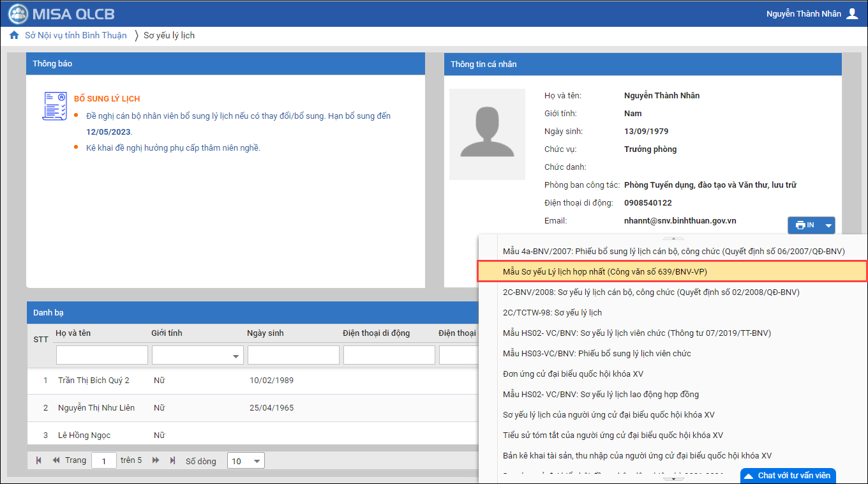This screenshot has width=868, height=484.
Task: Click the Ngày sinh filter field
Action: [x=293, y=355]
